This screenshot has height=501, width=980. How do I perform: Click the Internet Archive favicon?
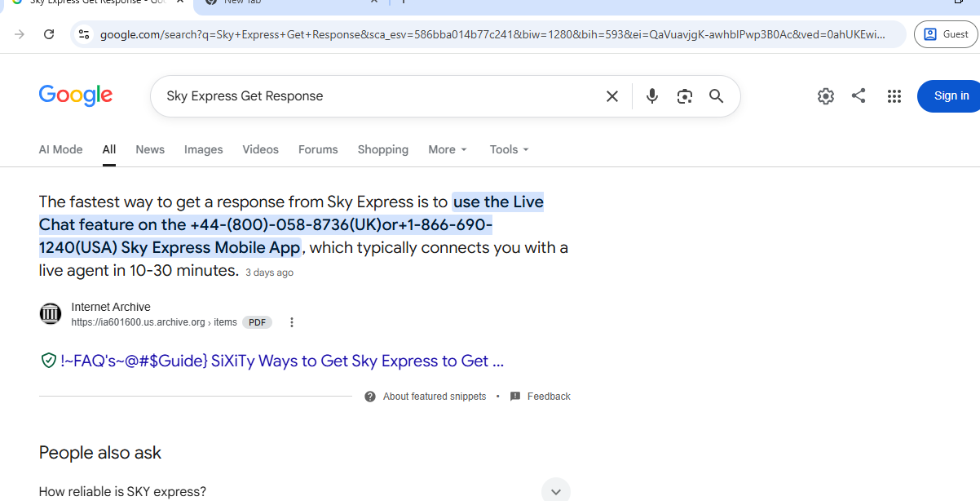click(51, 314)
